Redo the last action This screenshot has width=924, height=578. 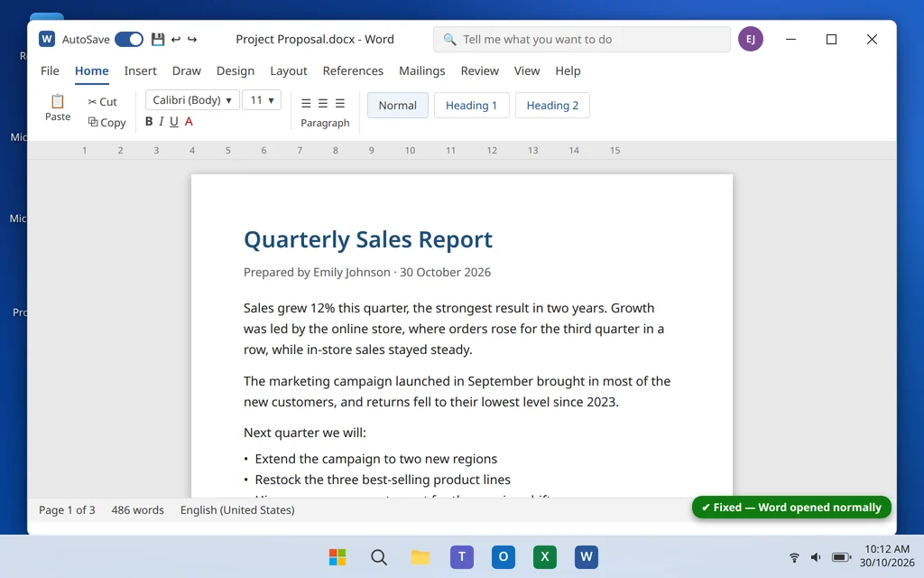(192, 39)
